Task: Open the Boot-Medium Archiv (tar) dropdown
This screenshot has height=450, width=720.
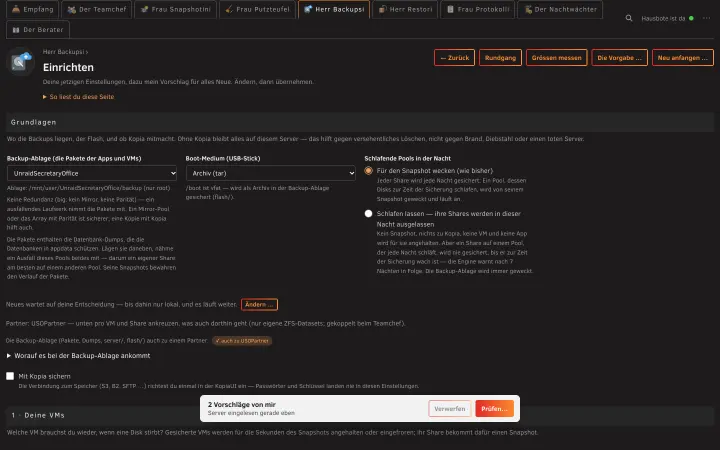Action: [271, 173]
